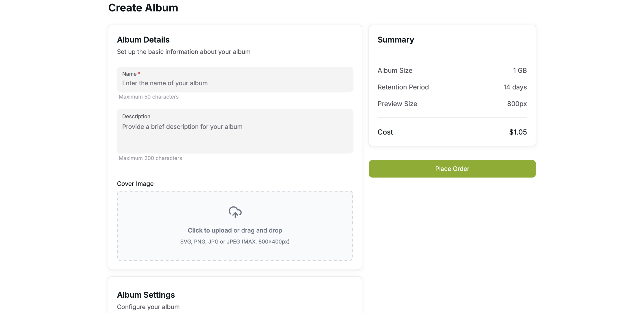The height and width of the screenshot is (313, 644).
Task: Click the Create Album page heading
Action: 143,8
